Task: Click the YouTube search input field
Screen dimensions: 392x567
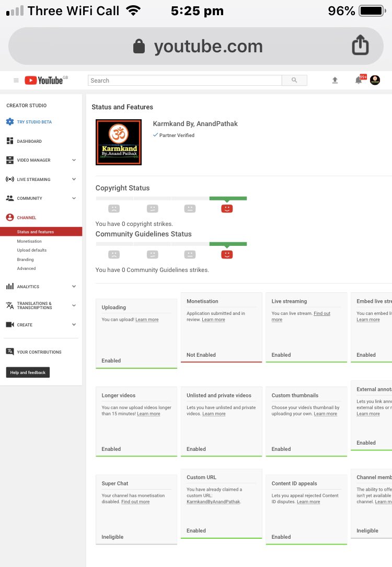Action: 185,80
